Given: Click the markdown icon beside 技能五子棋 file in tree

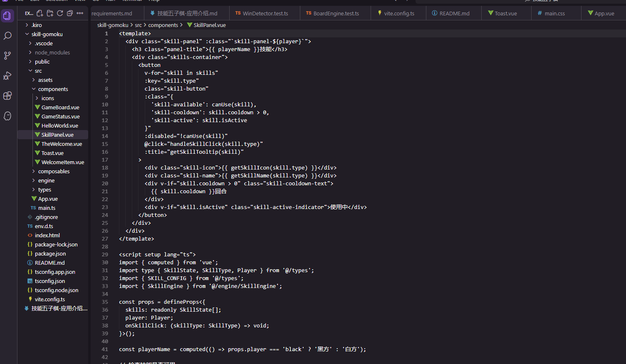Looking at the screenshot, I should (27, 308).
